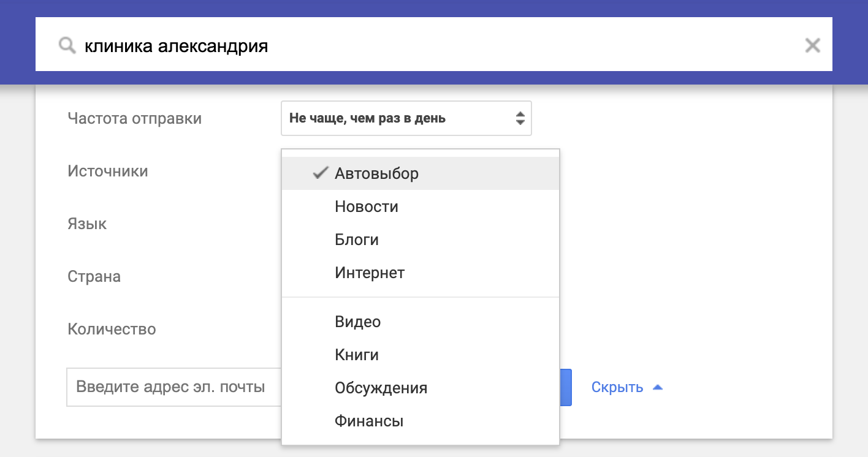Select 'Новости' in the sources list
This screenshot has width=868, height=457.
click(x=367, y=206)
